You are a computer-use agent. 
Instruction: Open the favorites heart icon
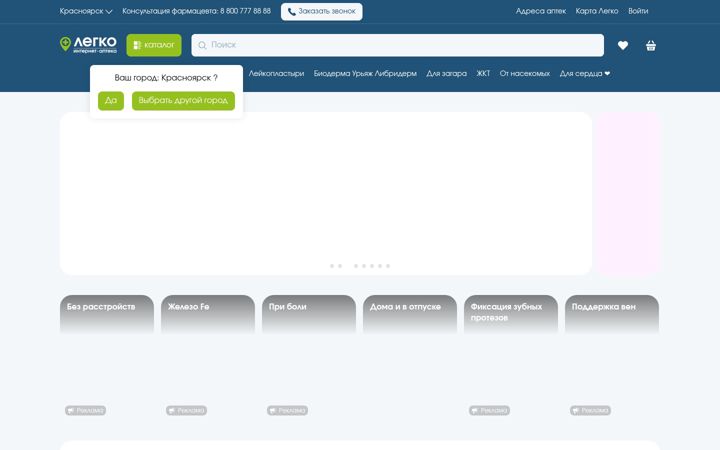tap(623, 45)
